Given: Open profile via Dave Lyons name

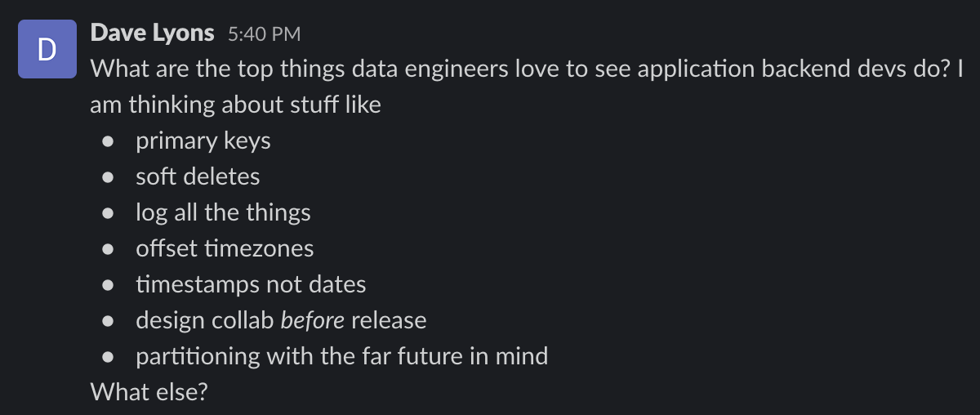Looking at the screenshot, I should pos(152,33).
